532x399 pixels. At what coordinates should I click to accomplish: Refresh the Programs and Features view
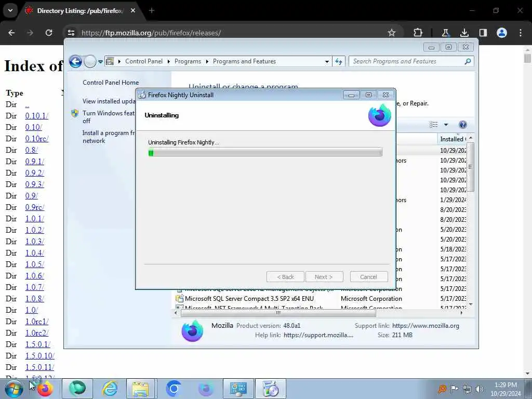[339, 61]
